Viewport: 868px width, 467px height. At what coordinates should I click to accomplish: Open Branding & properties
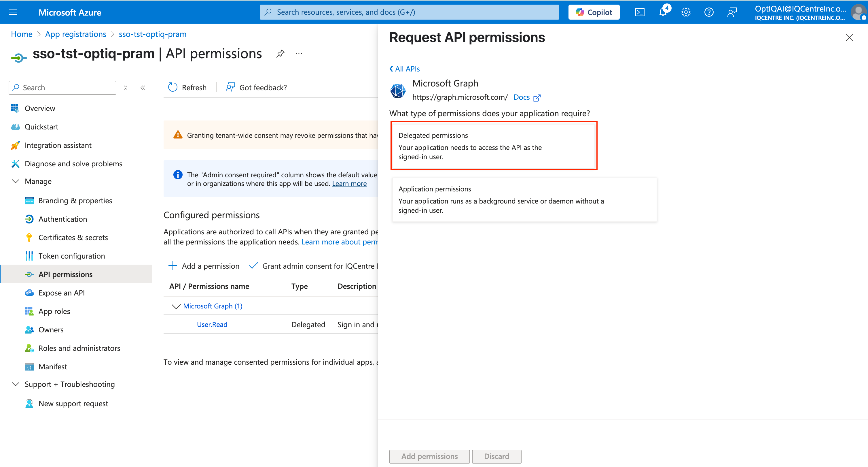[x=75, y=201]
